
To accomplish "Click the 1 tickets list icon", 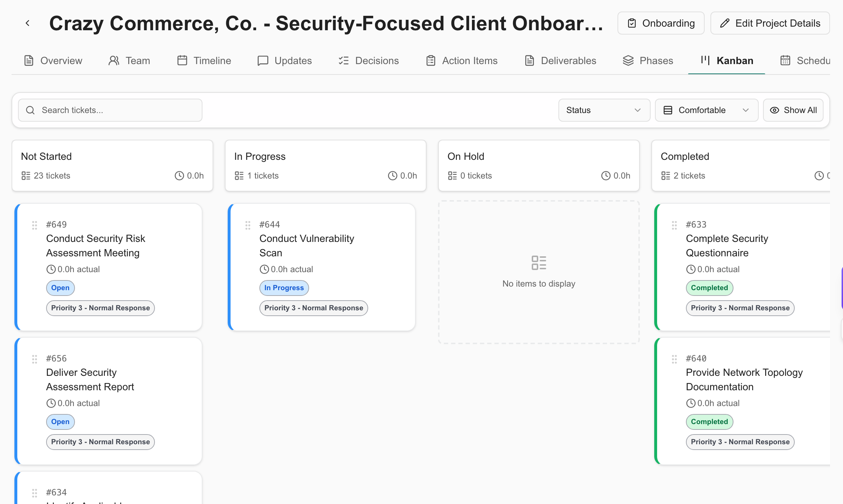I will coord(239,176).
